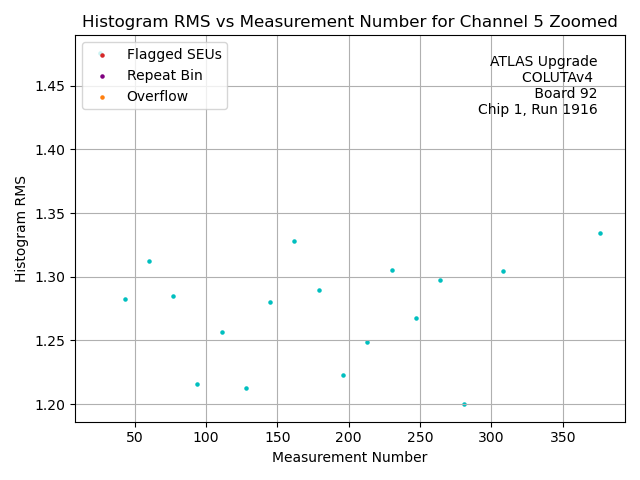Click the data point just above 1.30 near measurement 308

(503, 271)
